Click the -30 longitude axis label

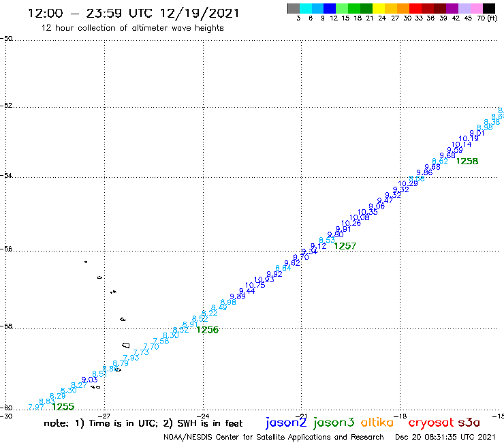[x=6, y=416]
